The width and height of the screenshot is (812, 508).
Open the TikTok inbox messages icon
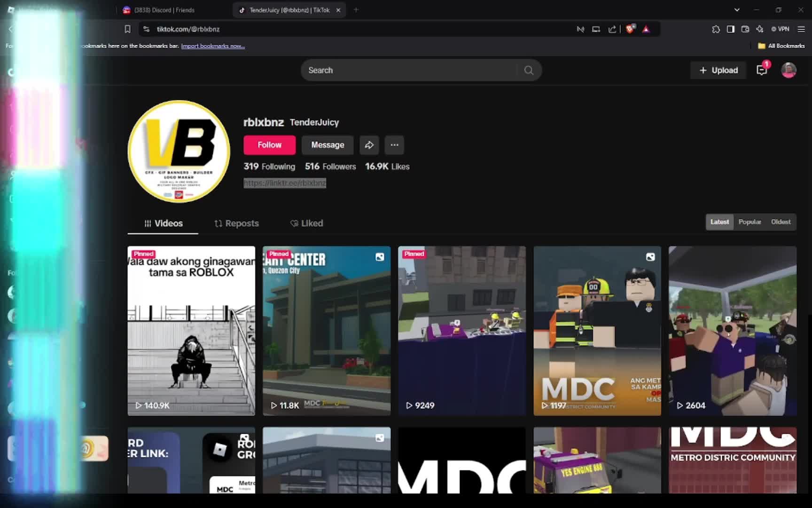click(x=762, y=70)
